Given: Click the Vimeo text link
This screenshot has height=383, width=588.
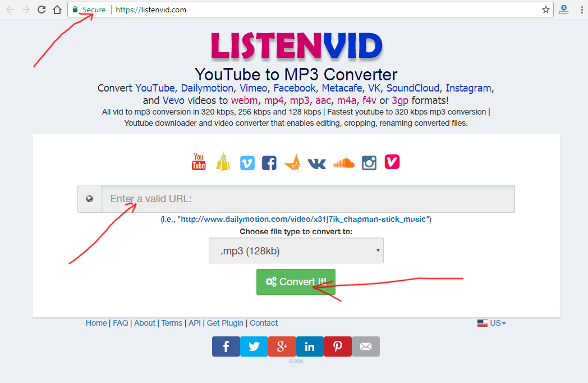Looking at the screenshot, I should (x=254, y=88).
